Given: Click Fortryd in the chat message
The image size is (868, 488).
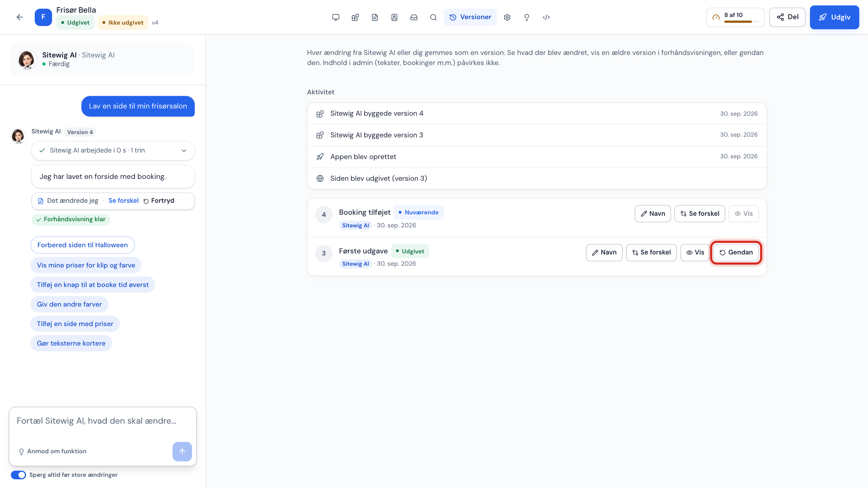Looking at the screenshot, I should coord(159,201).
